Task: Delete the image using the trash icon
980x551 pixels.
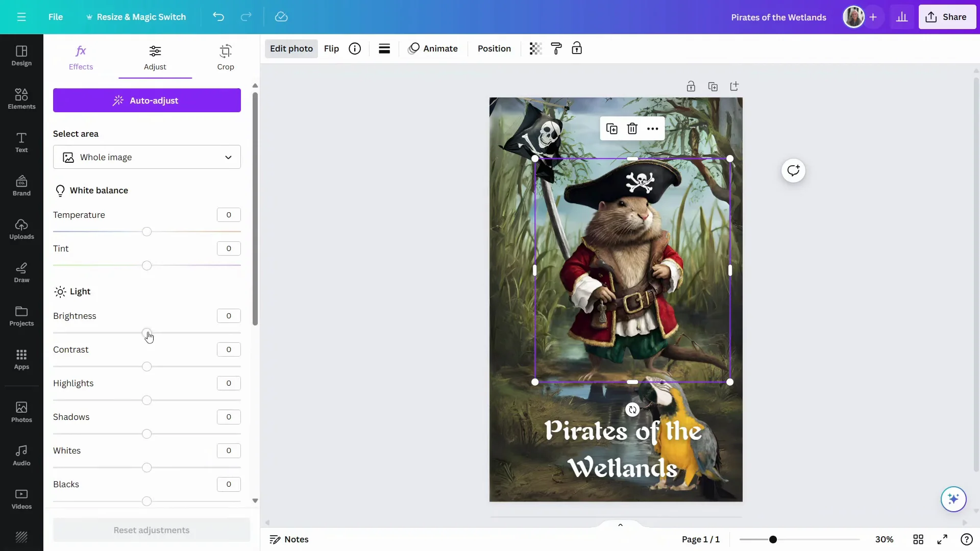Action: click(x=632, y=129)
